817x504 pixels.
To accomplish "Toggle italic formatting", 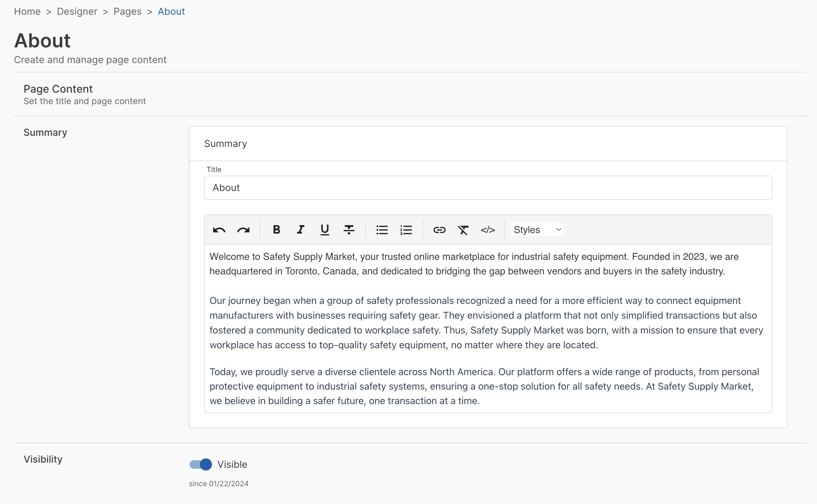I will pos(300,230).
